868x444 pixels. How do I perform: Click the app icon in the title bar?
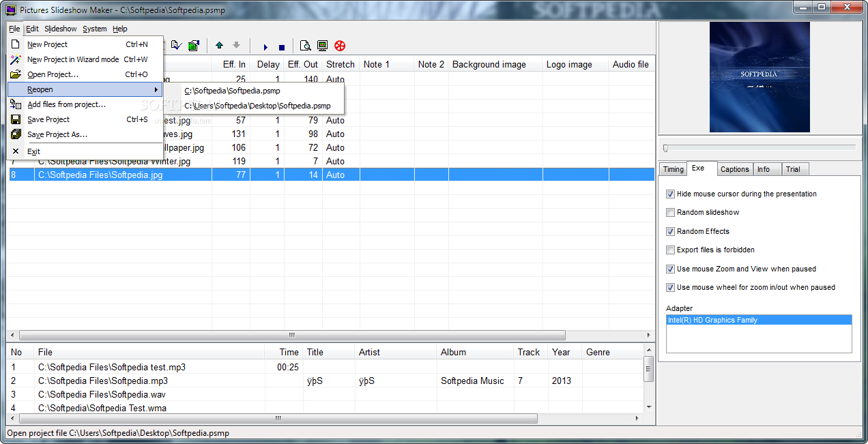pyautogui.click(x=11, y=10)
